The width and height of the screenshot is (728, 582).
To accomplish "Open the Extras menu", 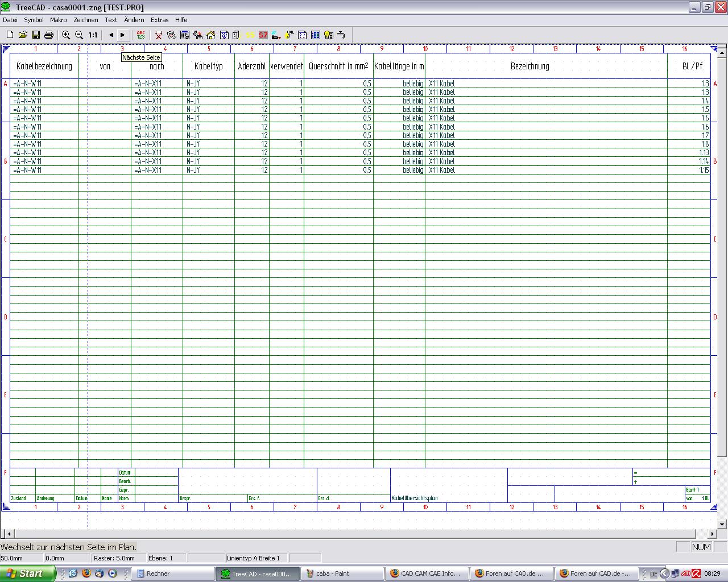I will pos(160,20).
